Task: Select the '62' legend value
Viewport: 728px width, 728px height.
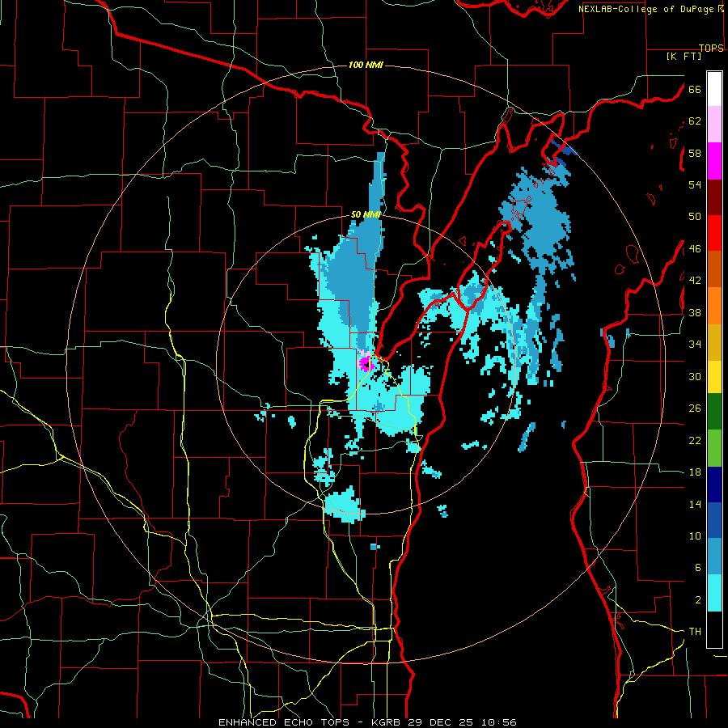Action: pyautogui.click(x=695, y=121)
